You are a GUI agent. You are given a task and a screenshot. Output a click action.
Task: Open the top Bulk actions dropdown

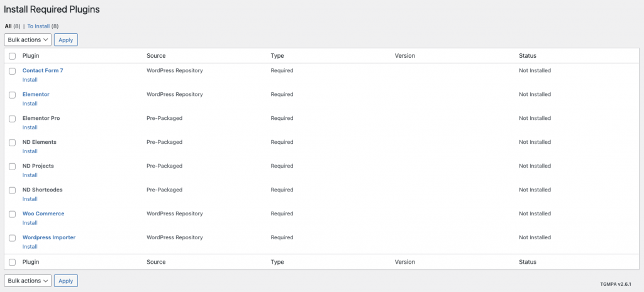[x=28, y=40]
